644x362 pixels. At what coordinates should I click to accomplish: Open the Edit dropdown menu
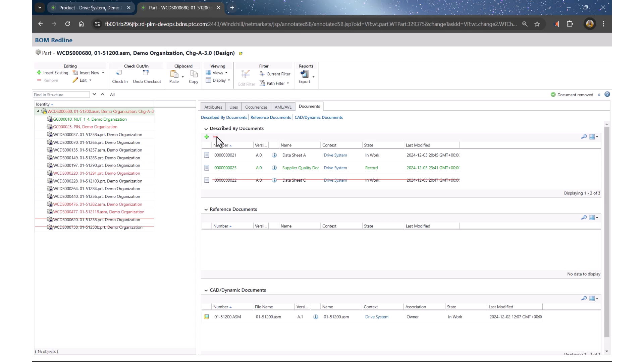point(82,80)
